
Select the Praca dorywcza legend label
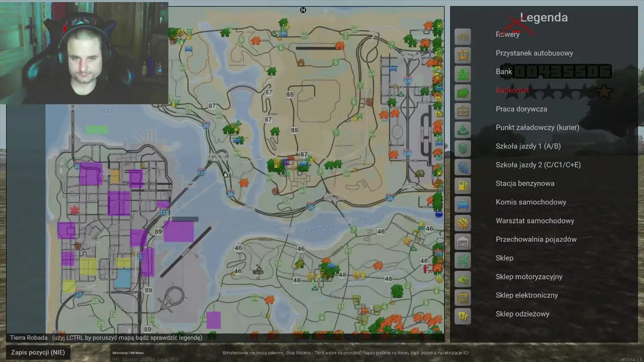click(521, 109)
